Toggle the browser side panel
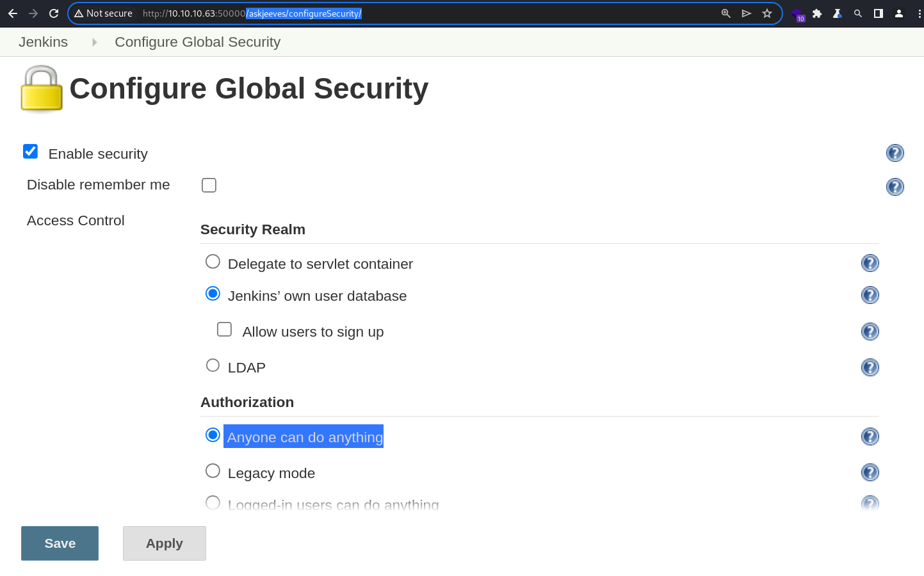This screenshot has width=924, height=576. pyautogui.click(x=879, y=13)
